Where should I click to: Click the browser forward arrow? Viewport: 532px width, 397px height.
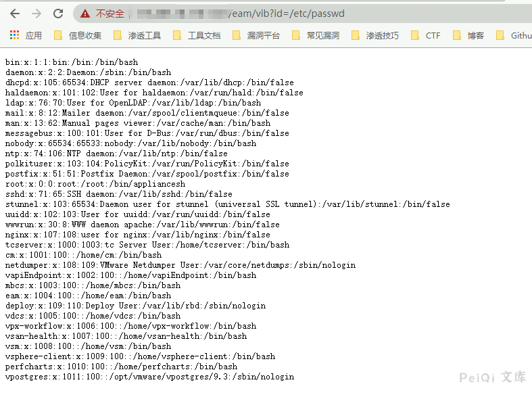click(37, 14)
